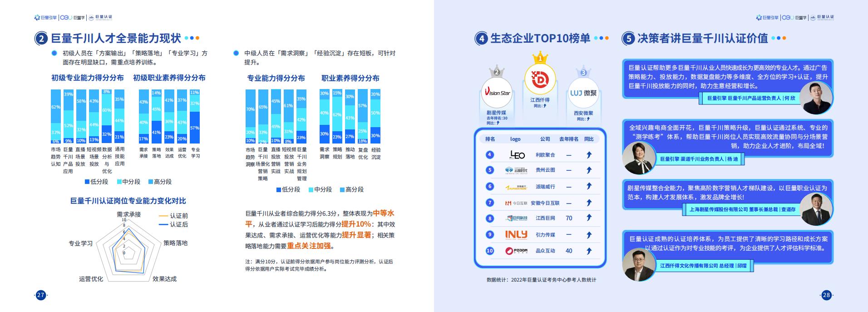Click the 巨量引擎 logo in page 27 header
Viewport: 868px width, 312px height.
click(45, 18)
